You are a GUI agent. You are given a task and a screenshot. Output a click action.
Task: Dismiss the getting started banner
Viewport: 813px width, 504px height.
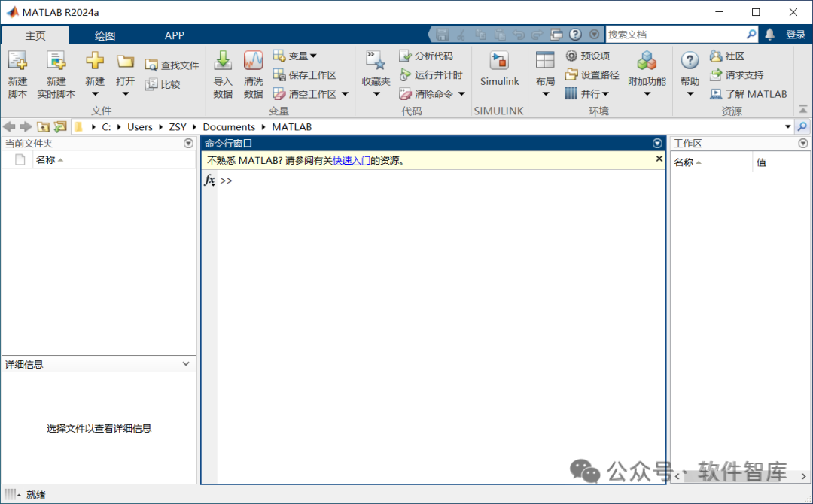point(659,159)
